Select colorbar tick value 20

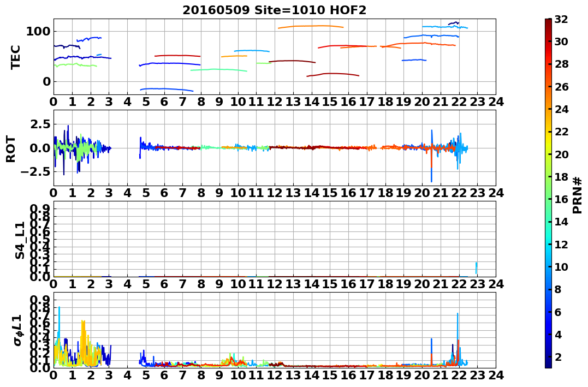(x=561, y=154)
